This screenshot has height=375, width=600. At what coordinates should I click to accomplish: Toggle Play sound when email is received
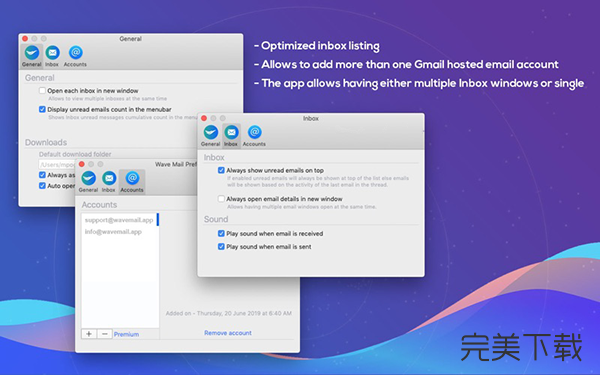pos(221,233)
